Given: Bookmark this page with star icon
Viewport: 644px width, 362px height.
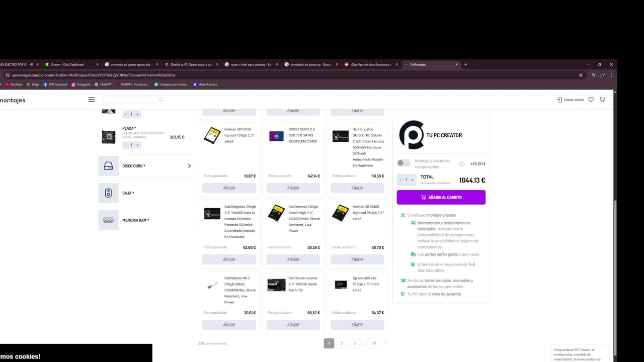Looking at the screenshot, I should (x=581, y=75).
